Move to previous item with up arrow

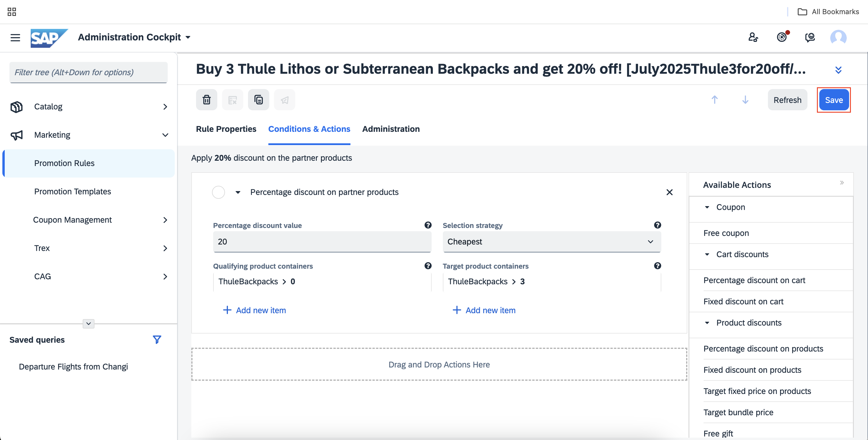714,100
